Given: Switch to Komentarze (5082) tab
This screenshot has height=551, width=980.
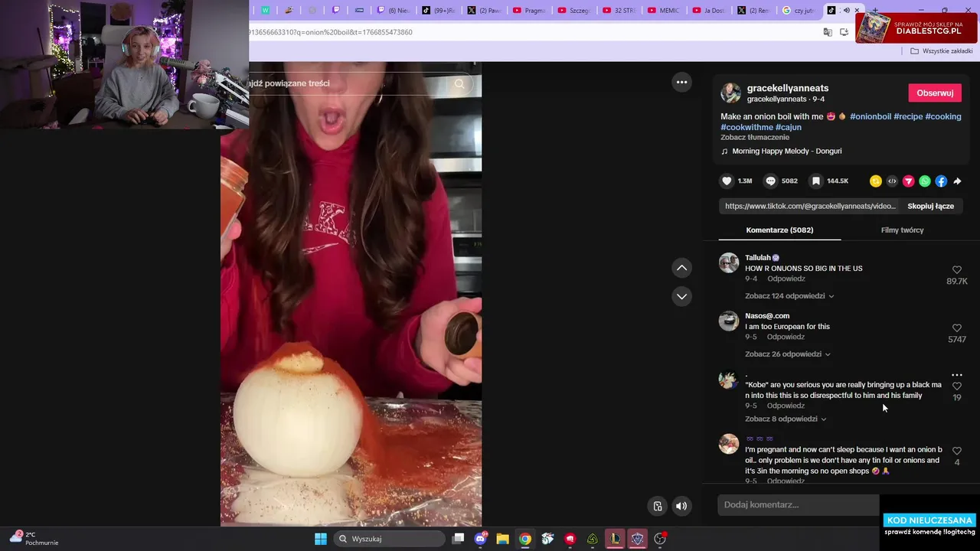Looking at the screenshot, I should pyautogui.click(x=779, y=230).
